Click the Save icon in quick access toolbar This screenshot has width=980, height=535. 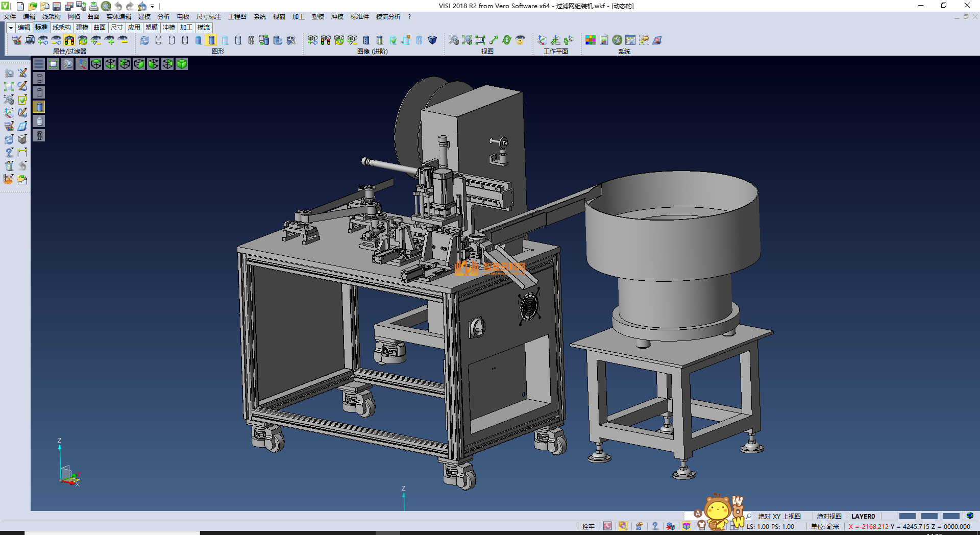57,6
